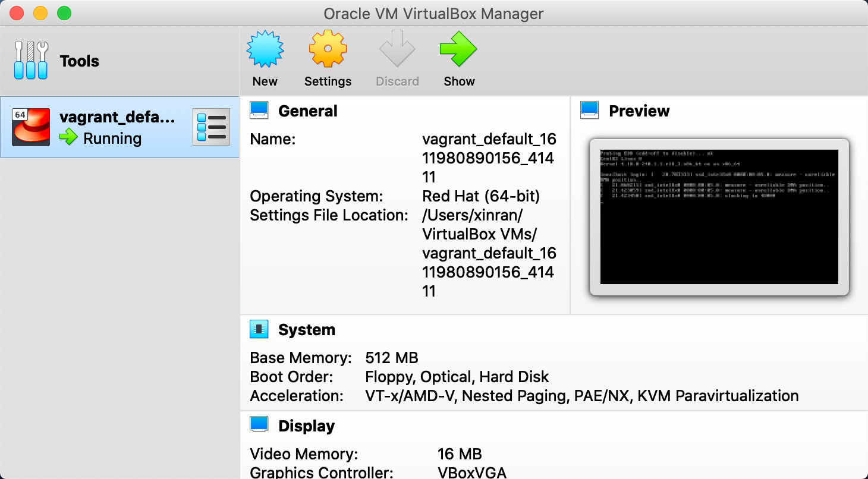Click the Running status text
This screenshot has width=868, height=479.
(x=112, y=138)
